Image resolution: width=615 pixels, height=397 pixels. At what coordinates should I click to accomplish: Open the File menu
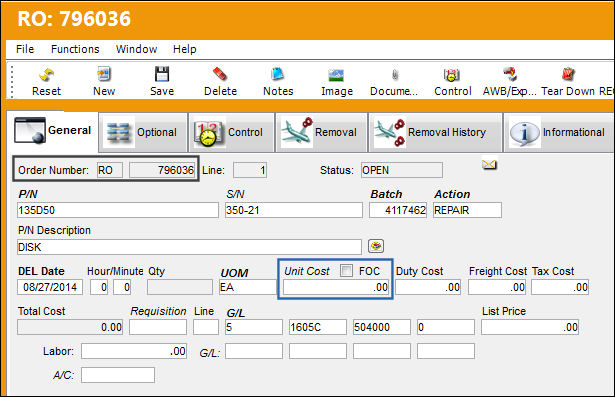[x=25, y=49]
